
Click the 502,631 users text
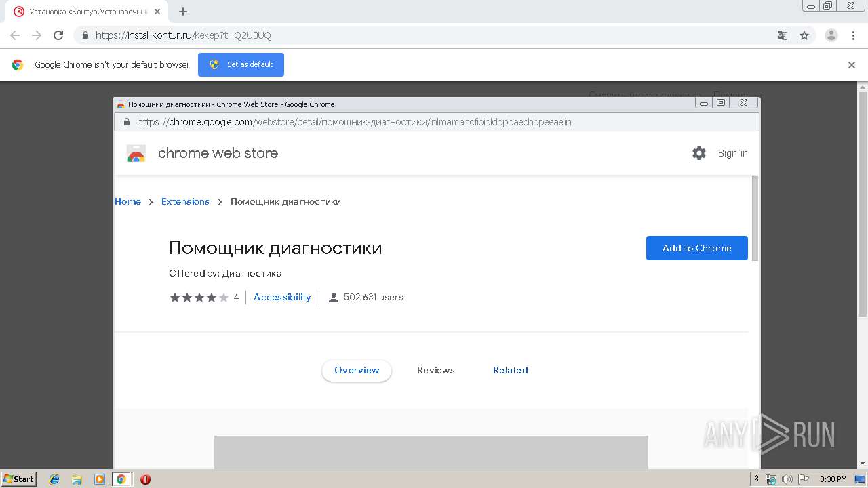[x=374, y=297]
